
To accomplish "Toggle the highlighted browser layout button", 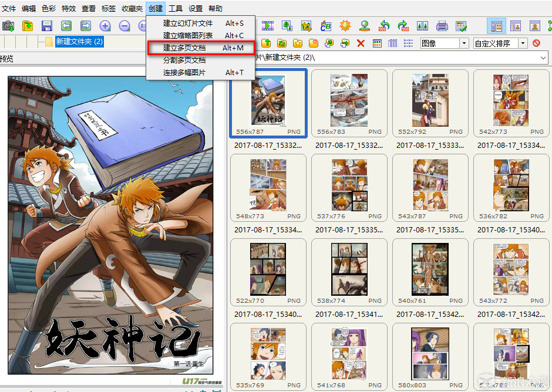I will [496, 26].
